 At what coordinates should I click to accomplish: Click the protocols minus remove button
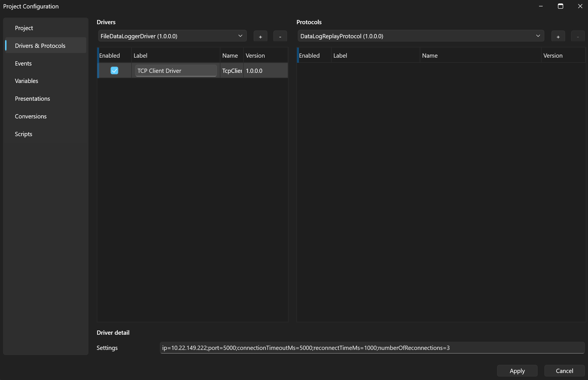pyautogui.click(x=578, y=37)
